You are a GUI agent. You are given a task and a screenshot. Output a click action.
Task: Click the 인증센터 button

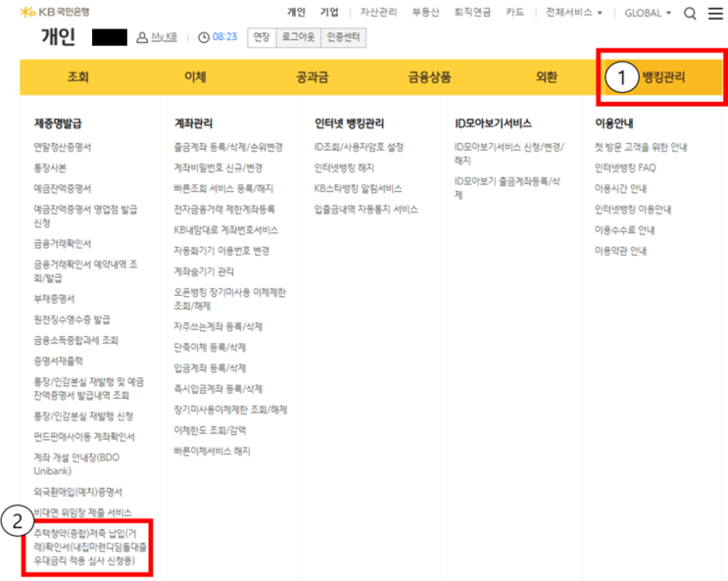(343, 37)
